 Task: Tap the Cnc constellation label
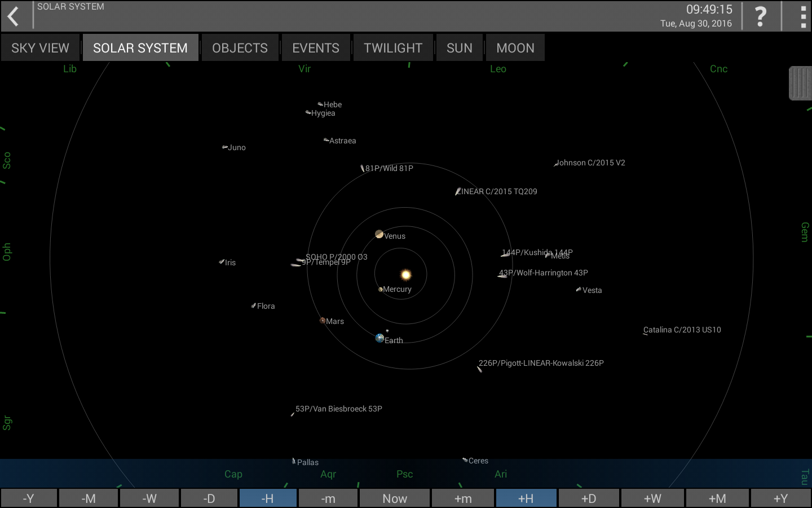(718, 69)
